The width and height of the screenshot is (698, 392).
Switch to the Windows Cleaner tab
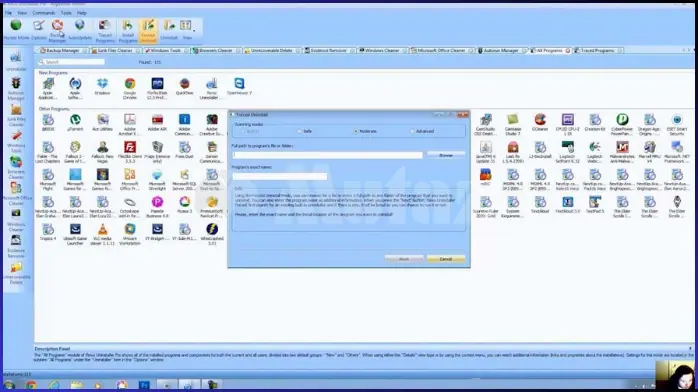(382, 50)
